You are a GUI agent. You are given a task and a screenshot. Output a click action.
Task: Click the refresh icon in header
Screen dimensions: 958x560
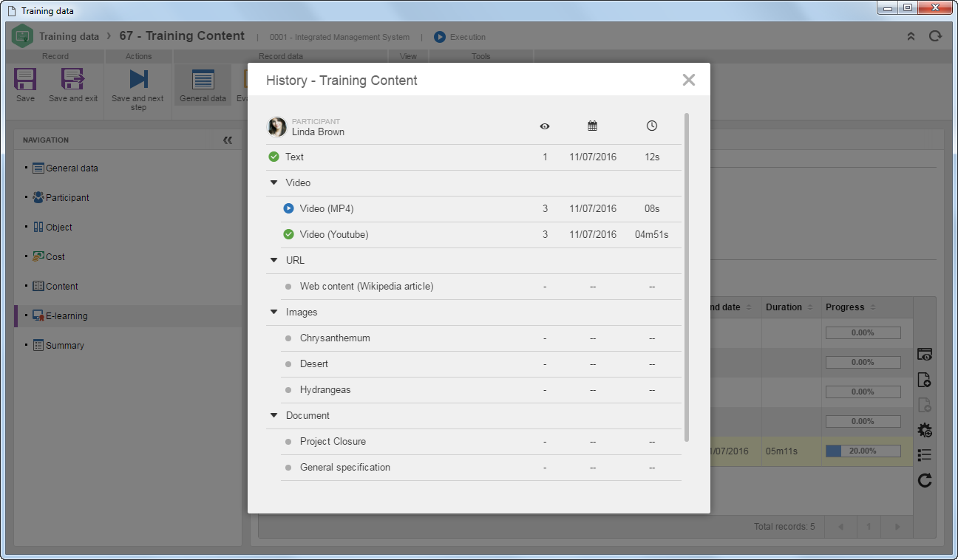[936, 36]
